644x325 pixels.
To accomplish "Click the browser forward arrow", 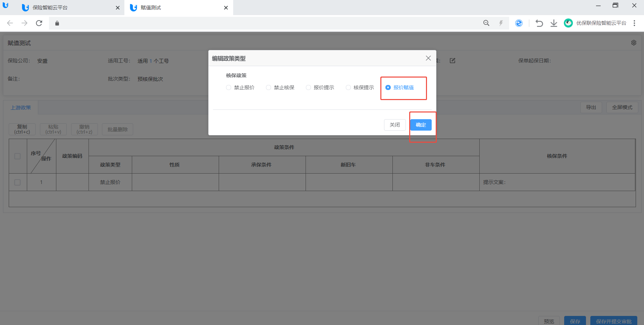I will click(24, 23).
